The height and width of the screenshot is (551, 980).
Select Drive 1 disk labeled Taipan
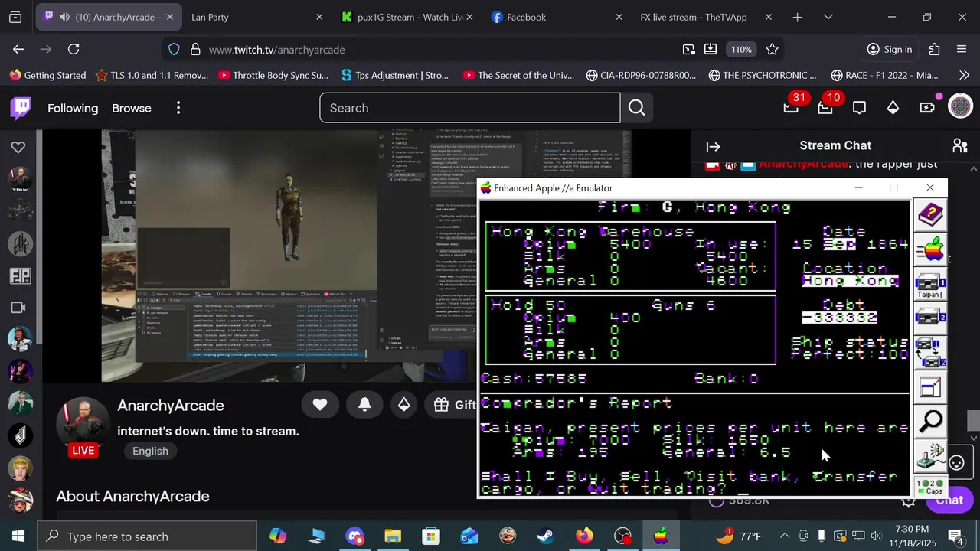931,285
